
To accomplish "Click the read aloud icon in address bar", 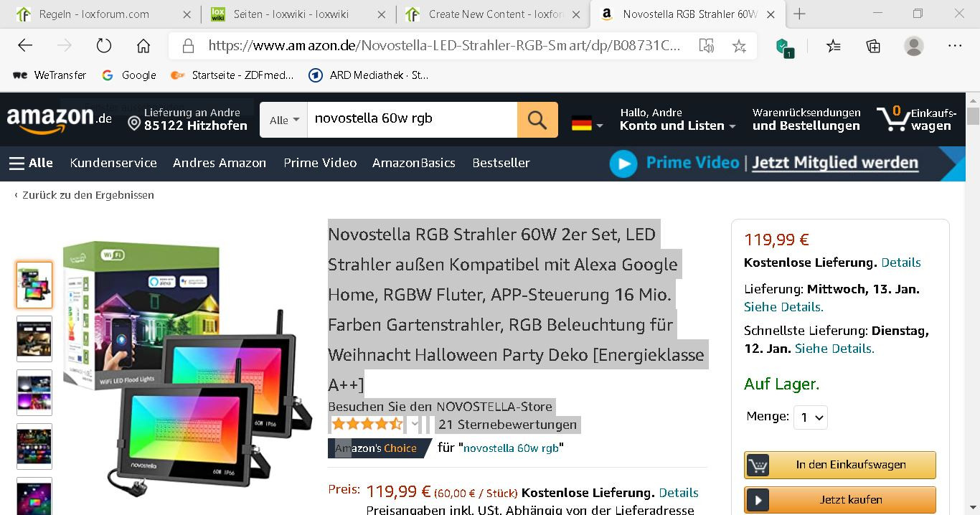I will coord(707,46).
